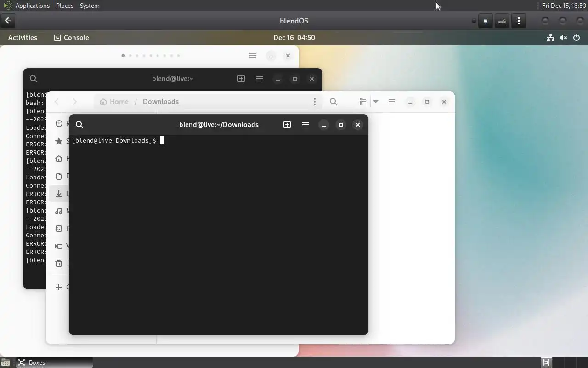This screenshot has height=368, width=588.
Task: Click the Console app menu in top bar
Action: pyautogui.click(x=71, y=38)
